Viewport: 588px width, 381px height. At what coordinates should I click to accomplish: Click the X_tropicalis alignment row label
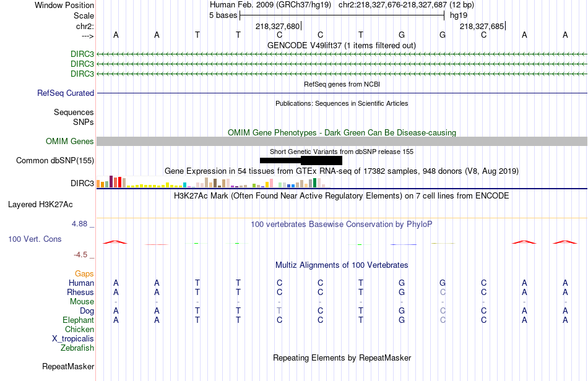pyautogui.click(x=73, y=339)
